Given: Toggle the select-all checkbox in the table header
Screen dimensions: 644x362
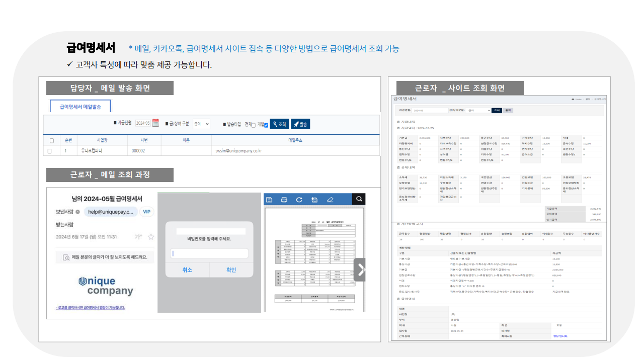Looking at the screenshot, I should click(51, 140).
